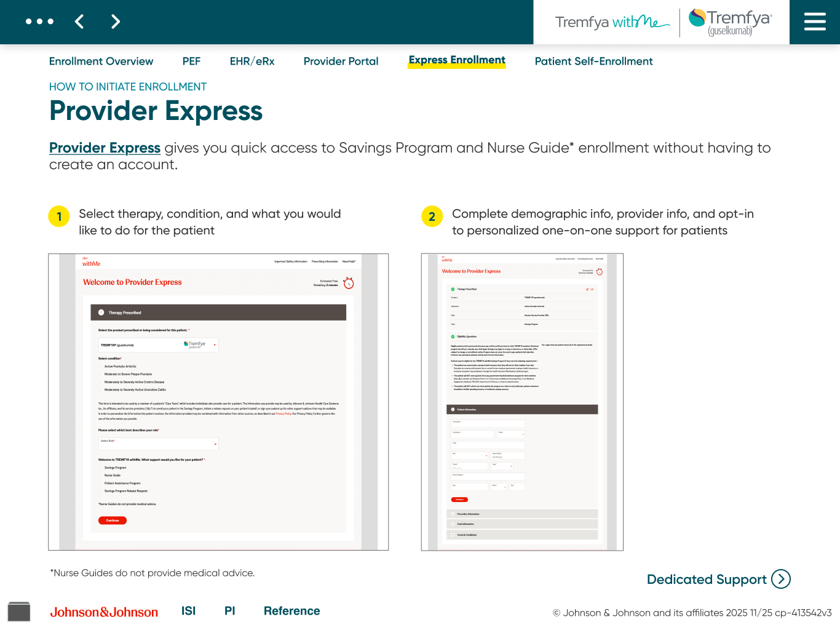This screenshot has width=840, height=630.
Task: Click the Tremfya withMe logo
Action: (x=612, y=22)
